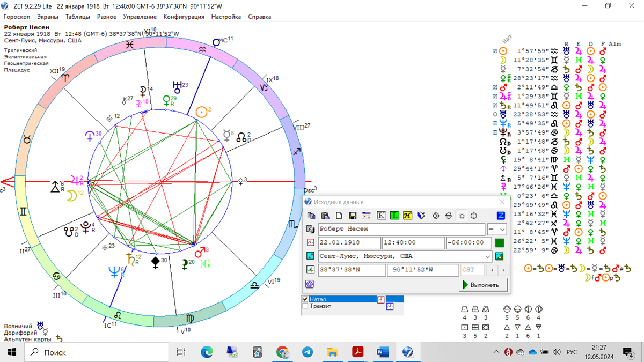644x362 pixels.
Task: Click the yellow H button icon
Action: [x=407, y=216]
